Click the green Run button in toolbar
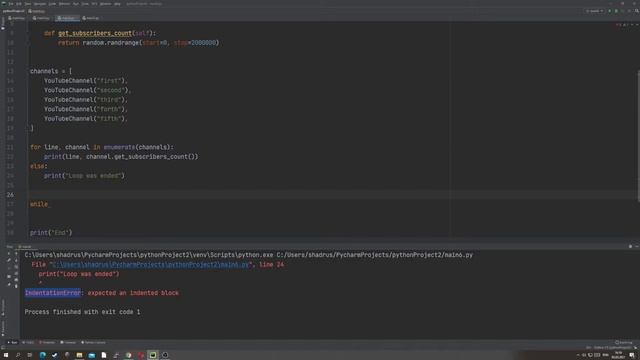The height and width of the screenshot is (360, 640). coord(609,11)
